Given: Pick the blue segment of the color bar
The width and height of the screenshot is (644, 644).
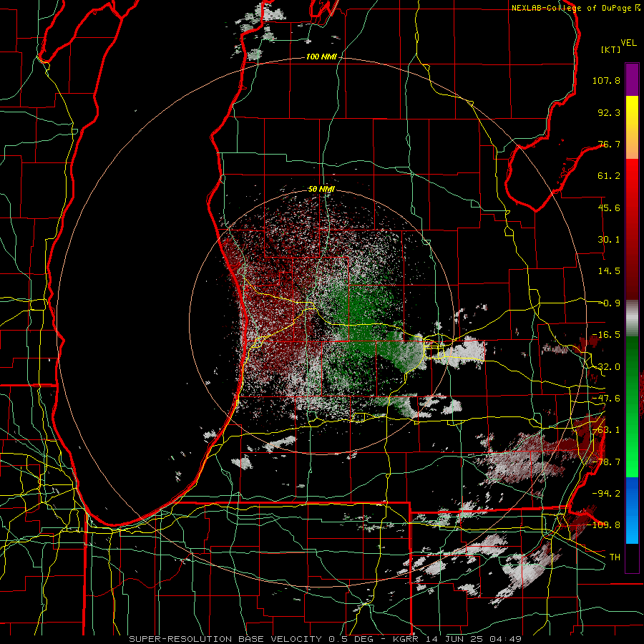Looking at the screenshot, I should point(632,510).
